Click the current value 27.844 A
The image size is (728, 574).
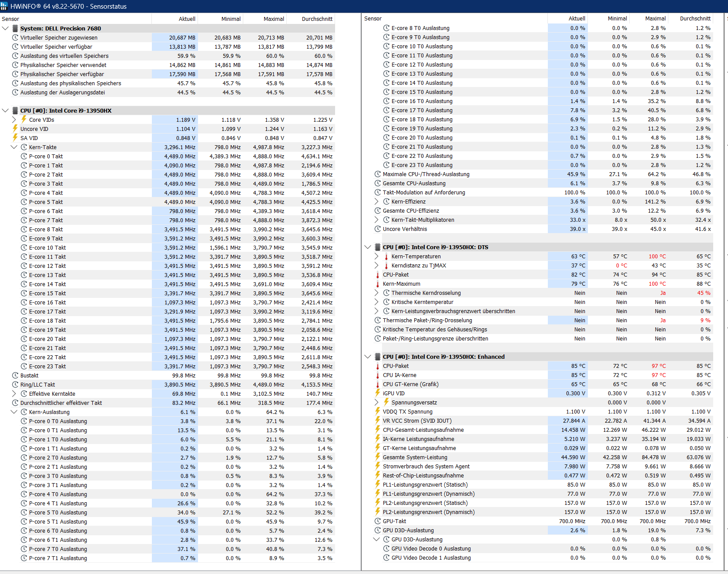pos(574,421)
